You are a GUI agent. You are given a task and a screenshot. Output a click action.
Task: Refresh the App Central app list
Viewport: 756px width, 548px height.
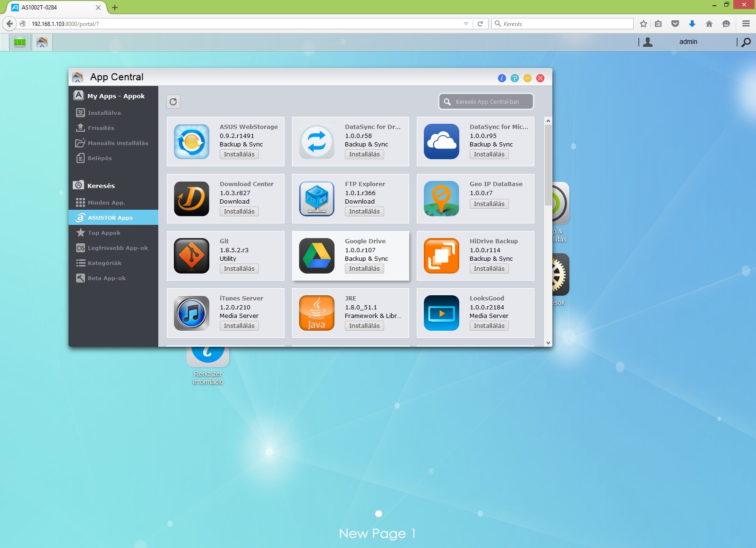click(x=173, y=102)
